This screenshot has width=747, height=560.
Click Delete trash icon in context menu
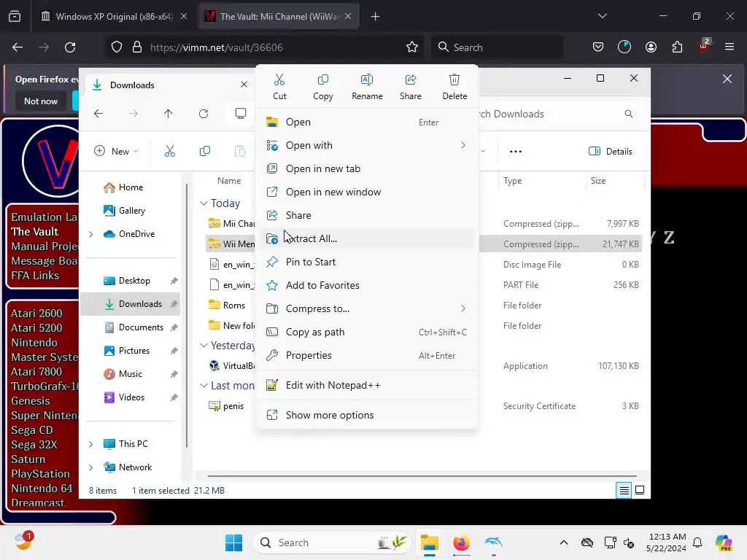(454, 87)
